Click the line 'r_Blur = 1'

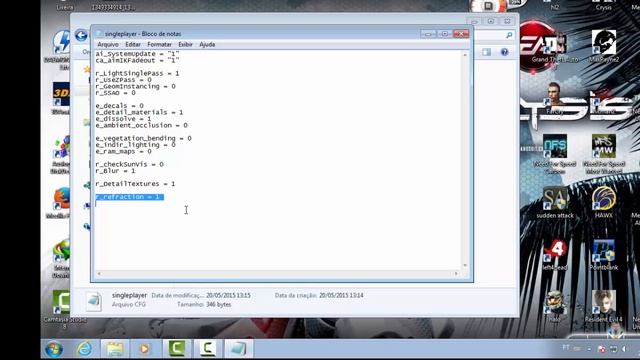[115, 171]
